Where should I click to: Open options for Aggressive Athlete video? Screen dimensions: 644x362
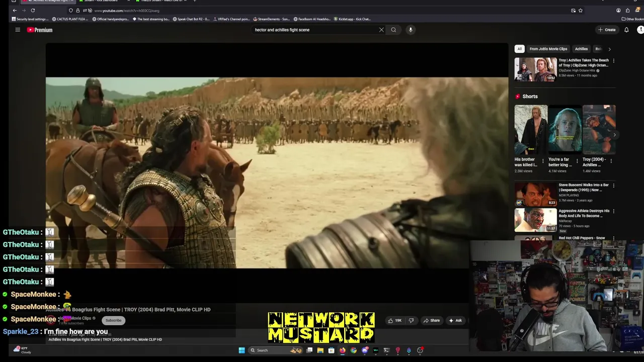click(x=613, y=211)
